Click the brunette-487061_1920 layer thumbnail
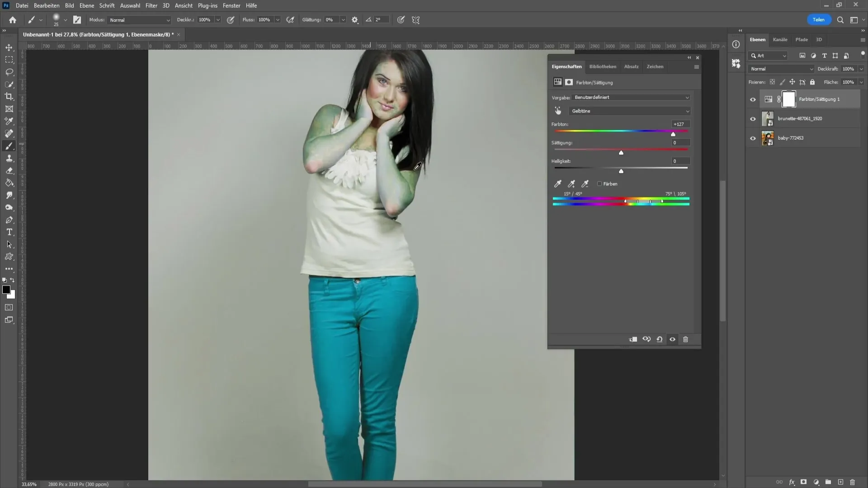 (769, 118)
